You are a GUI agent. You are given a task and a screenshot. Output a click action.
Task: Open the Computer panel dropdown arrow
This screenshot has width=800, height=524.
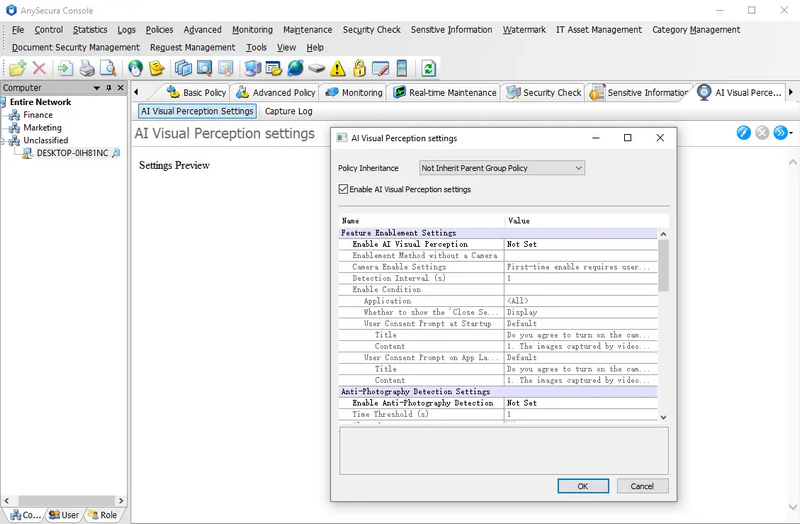(x=96, y=88)
